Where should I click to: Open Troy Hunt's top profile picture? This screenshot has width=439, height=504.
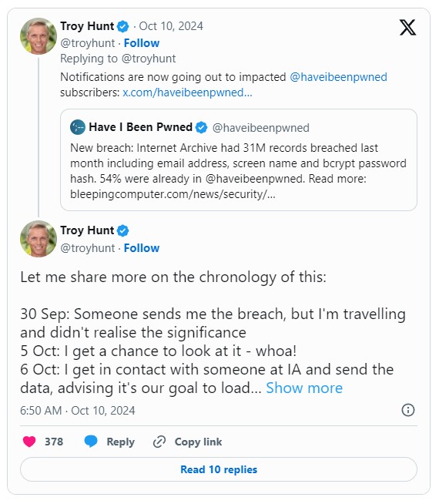pos(39,36)
